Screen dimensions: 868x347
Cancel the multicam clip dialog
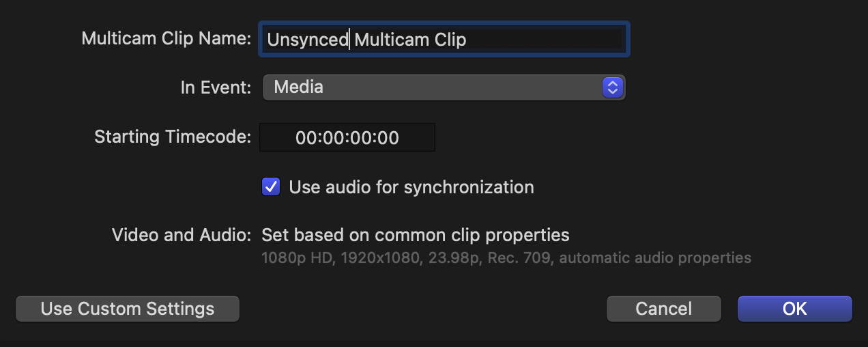click(x=664, y=309)
